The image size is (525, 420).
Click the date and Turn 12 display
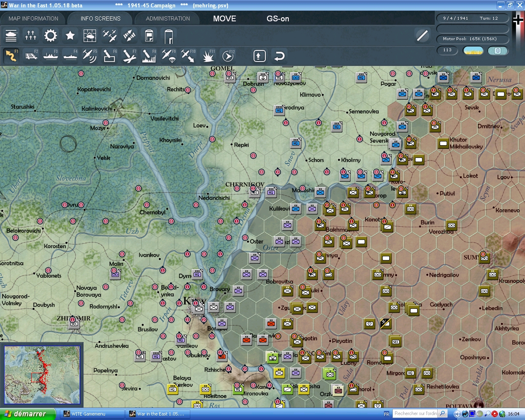[x=472, y=18]
